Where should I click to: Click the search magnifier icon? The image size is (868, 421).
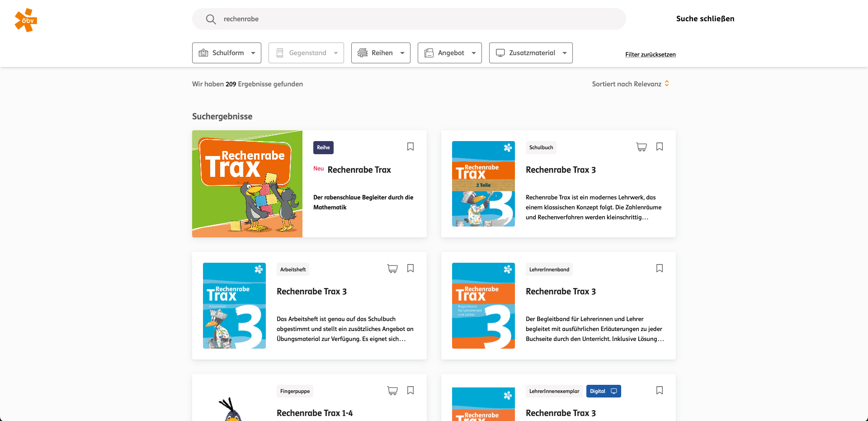[x=211, y=19]
